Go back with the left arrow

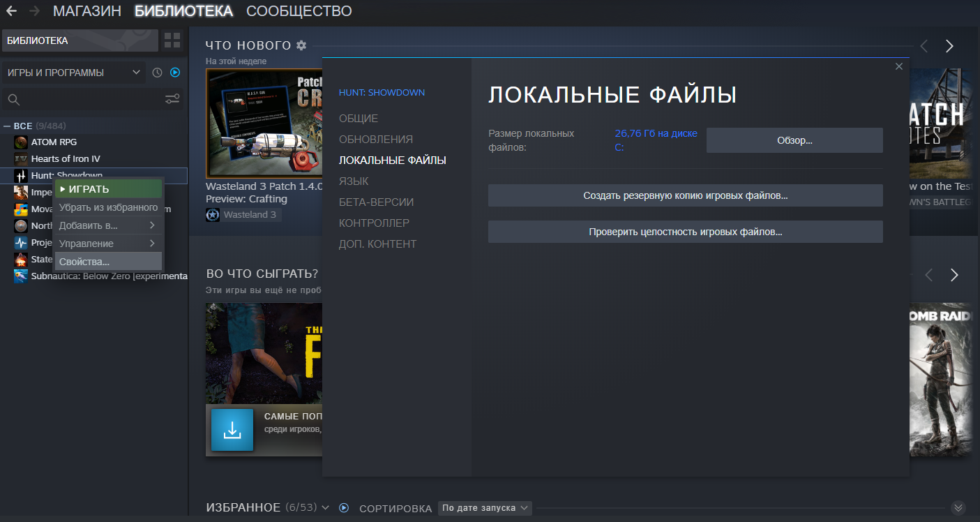point(12,11)
